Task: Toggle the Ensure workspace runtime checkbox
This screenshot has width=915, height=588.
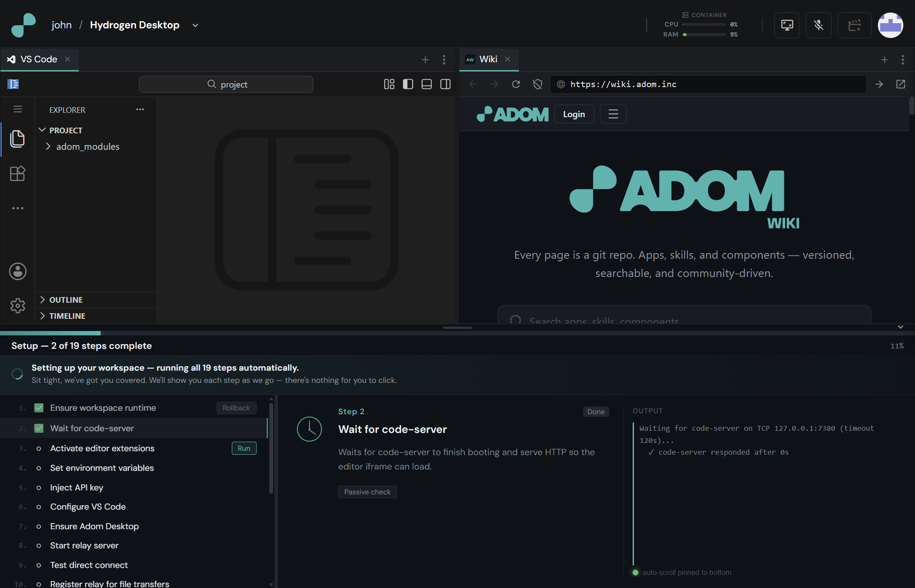Action: tap(39, 408)
